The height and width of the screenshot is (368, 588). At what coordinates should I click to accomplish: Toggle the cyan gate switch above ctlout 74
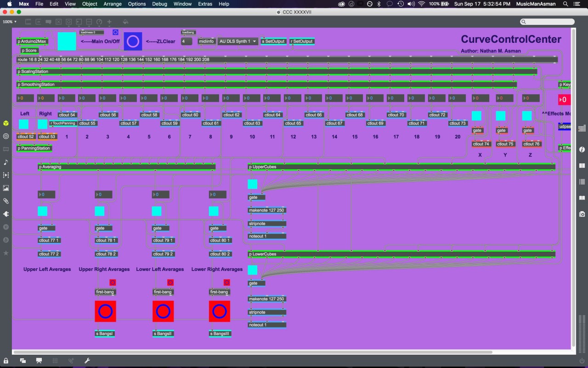pyautogui.click(x=476, y=116)
